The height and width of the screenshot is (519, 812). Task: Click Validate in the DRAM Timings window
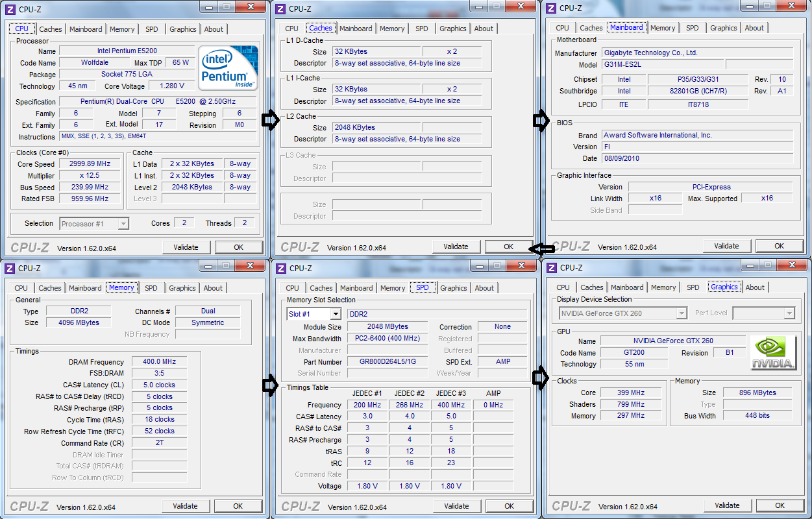186,506
